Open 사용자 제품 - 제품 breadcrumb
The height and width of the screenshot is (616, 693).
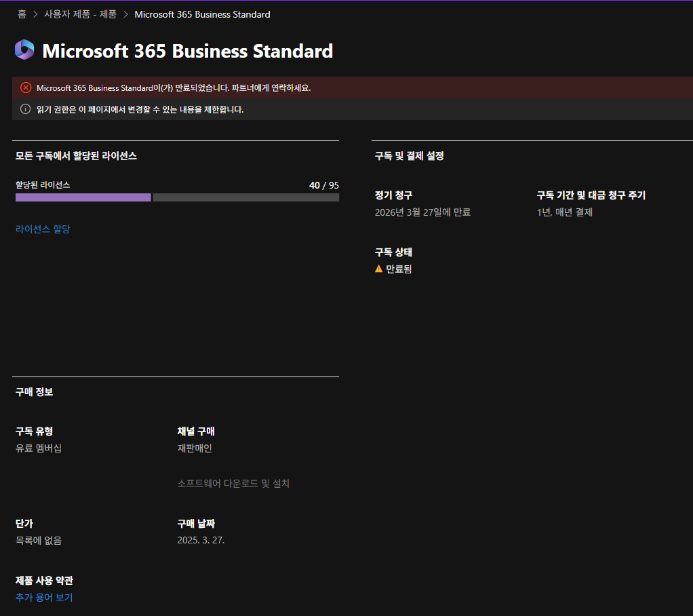click(80, 15)
